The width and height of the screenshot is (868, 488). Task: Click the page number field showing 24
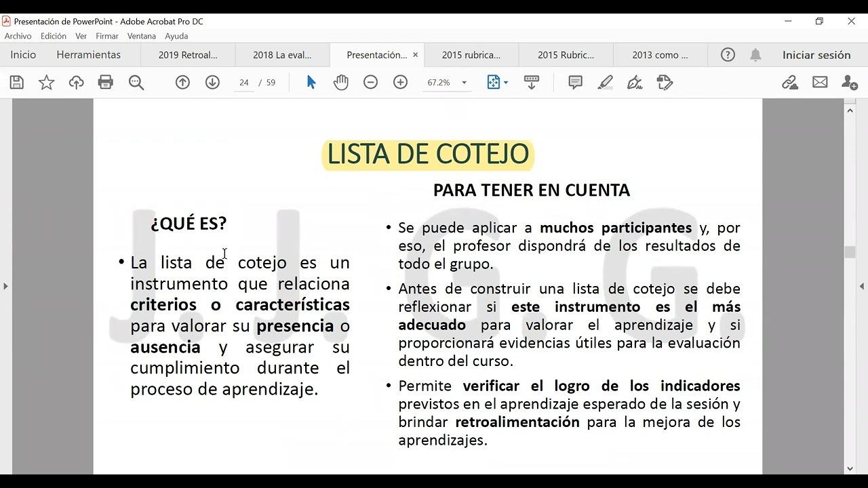tap(243, 83)
